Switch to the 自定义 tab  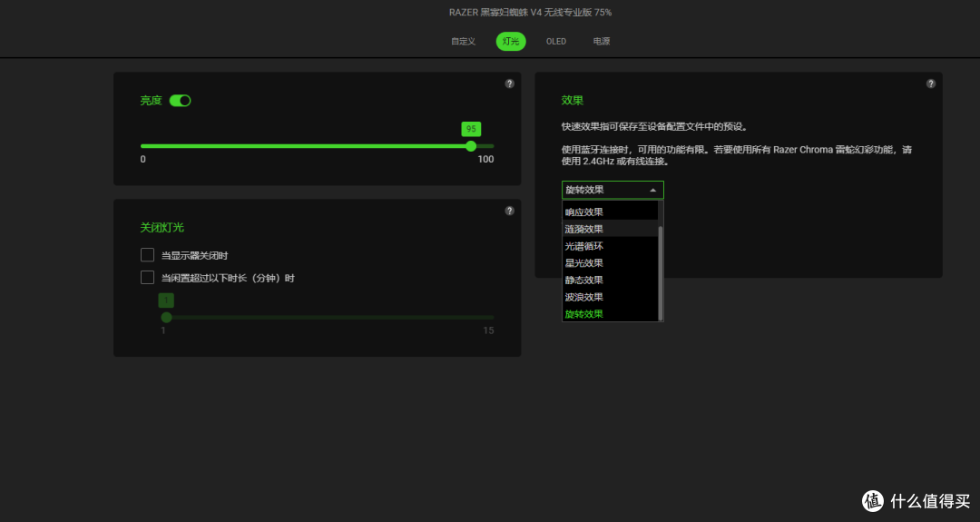click(x=463, y=41)
